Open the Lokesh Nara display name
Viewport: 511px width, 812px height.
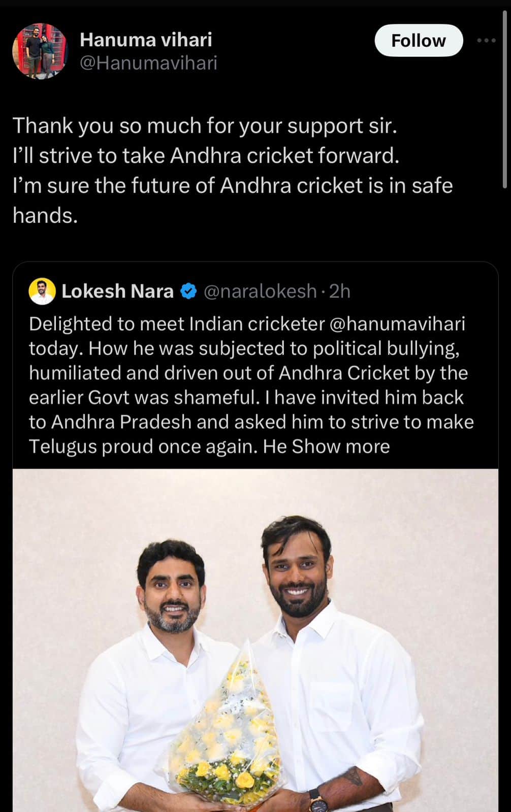click(x=117, y=291)
